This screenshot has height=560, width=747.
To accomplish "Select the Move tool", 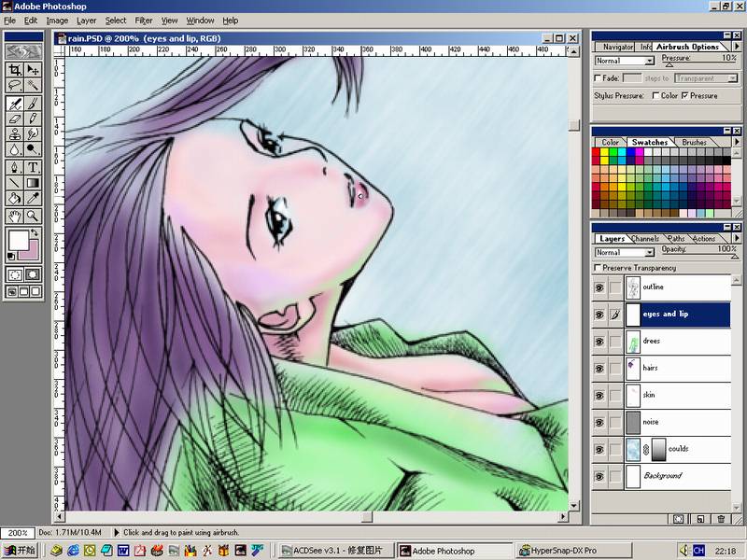I will point(33,69).
